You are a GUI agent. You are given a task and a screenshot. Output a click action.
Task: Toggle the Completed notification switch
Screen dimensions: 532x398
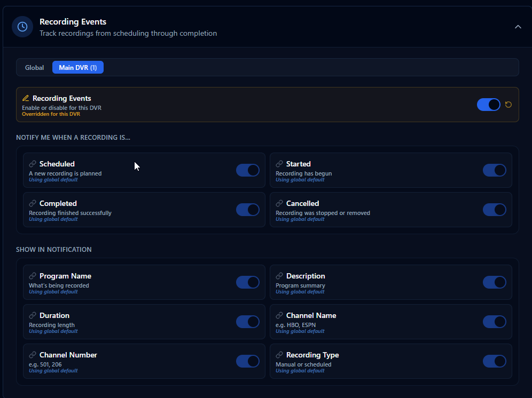tap(248, 210)
